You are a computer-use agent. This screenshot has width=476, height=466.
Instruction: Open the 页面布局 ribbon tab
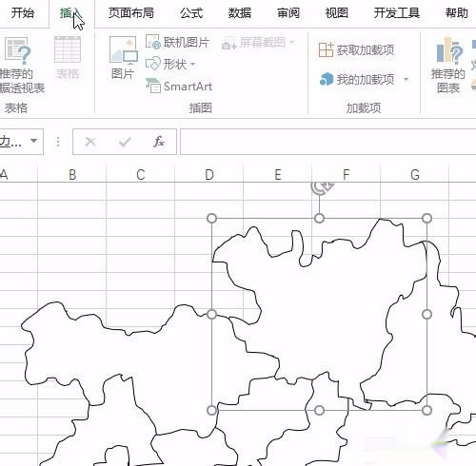coord(130,13)
